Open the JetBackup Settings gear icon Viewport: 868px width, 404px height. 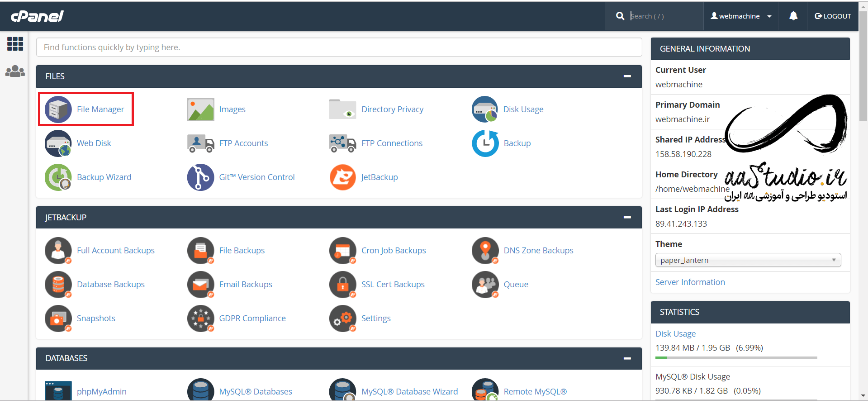342,318
